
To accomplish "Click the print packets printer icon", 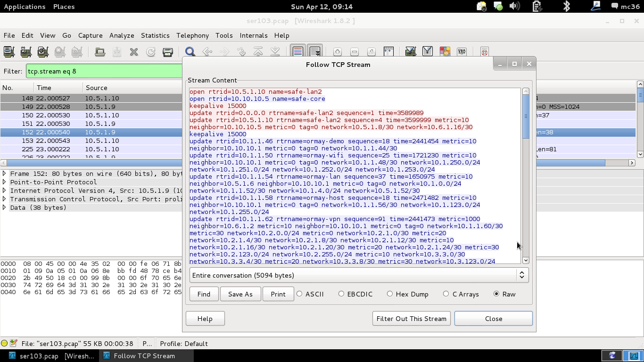I will coord(168,51).
